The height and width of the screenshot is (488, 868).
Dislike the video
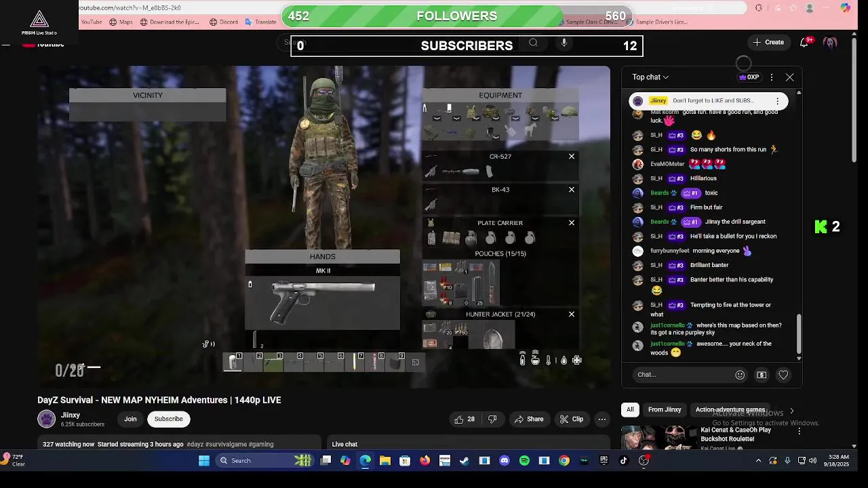pyautogui.click(x=492, y=419)
